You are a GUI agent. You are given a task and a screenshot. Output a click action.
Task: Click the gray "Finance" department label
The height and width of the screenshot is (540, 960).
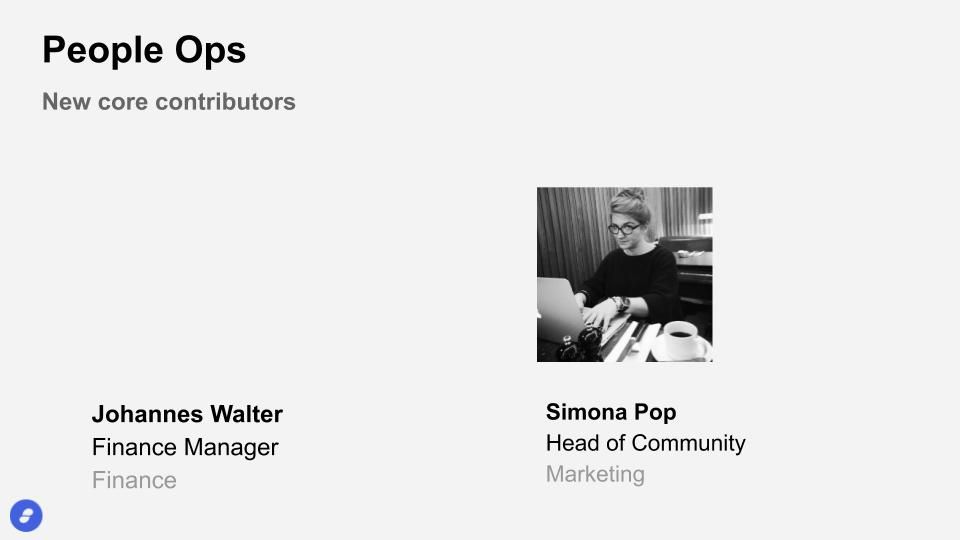[134, 481]
